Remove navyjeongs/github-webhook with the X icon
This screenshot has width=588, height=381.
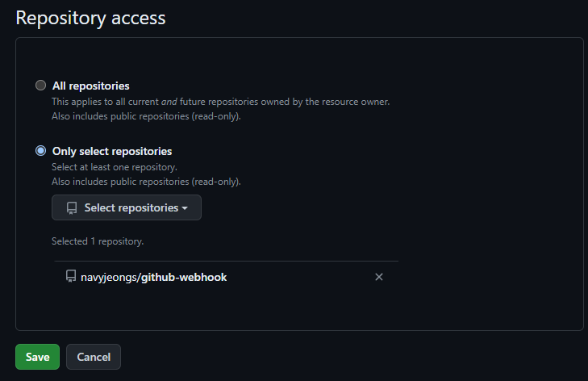[x=379, y=277]
